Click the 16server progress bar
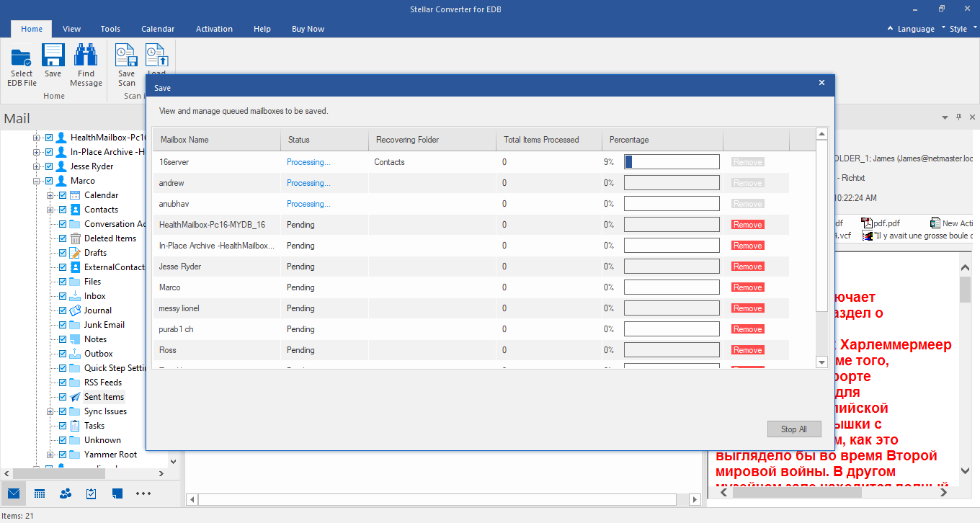980x523 pixels. pyautogui.click(x=672, y=162)
